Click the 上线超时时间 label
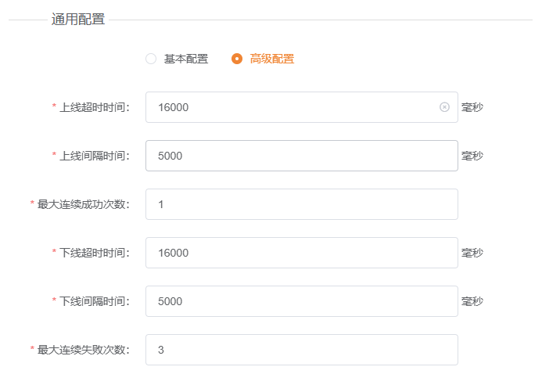 [x=95, y=107]
